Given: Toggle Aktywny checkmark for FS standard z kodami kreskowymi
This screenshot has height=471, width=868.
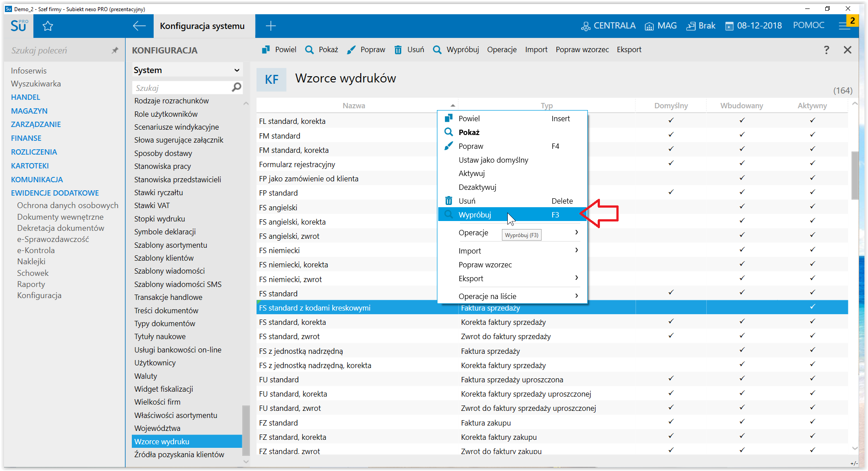Looking at the screenshot, I should 812,307.
